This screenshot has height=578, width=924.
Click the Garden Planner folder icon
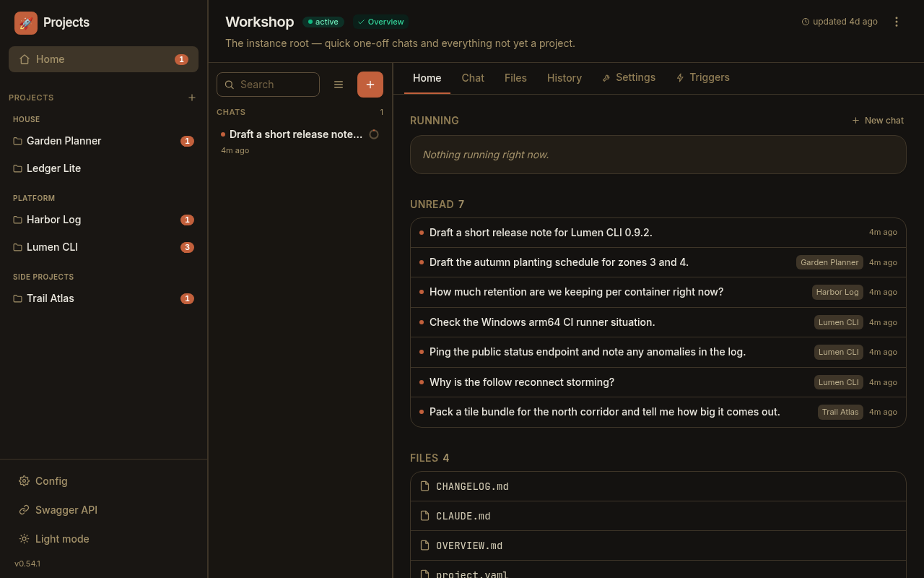[x=17, y=141]
